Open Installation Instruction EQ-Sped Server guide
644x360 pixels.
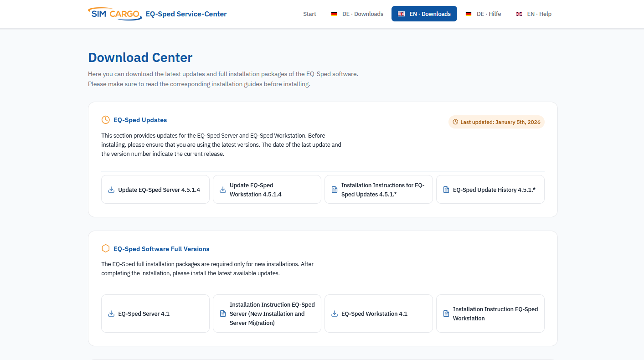click(x=267, y=314)
